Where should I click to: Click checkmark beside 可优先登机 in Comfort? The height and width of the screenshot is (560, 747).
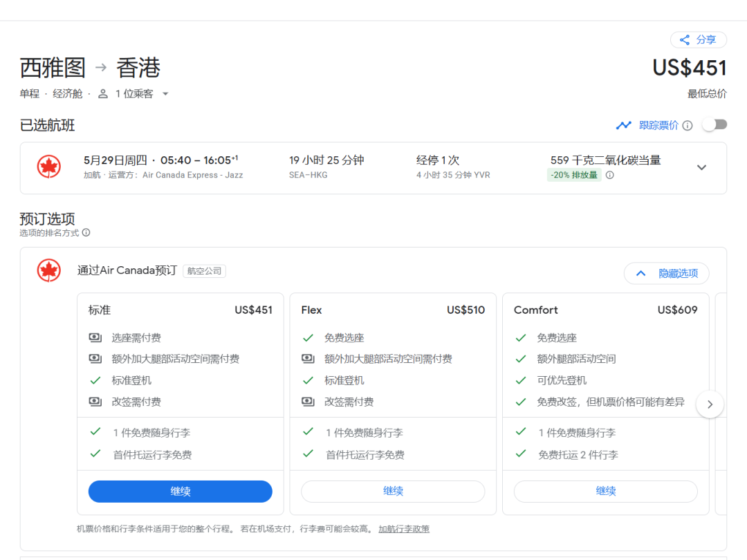(x=521, y=380)
